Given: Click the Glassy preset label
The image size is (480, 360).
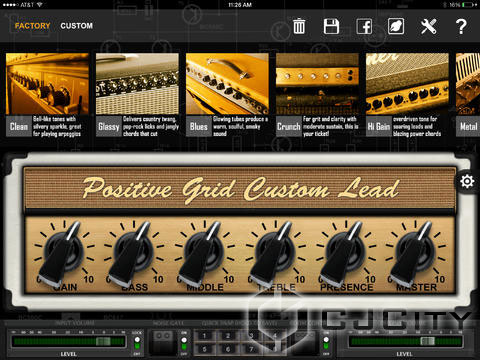Looking at the screenshot, I should [x=109, y=126].
